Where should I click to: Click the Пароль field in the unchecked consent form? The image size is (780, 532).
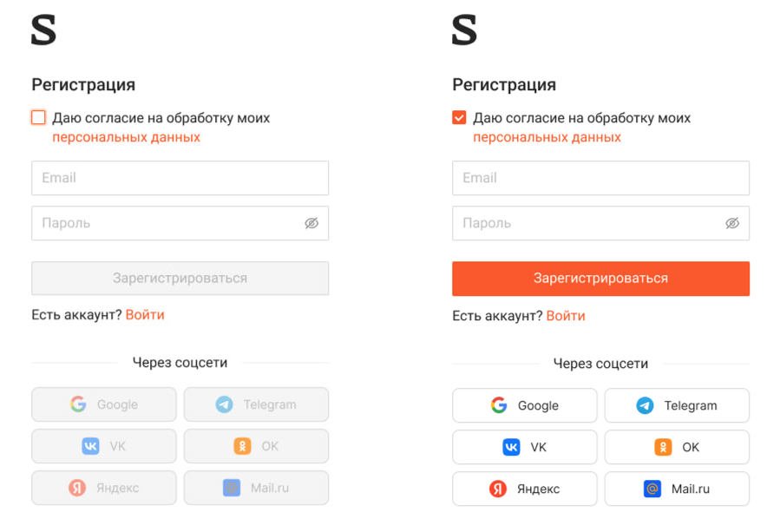(165, 223)
